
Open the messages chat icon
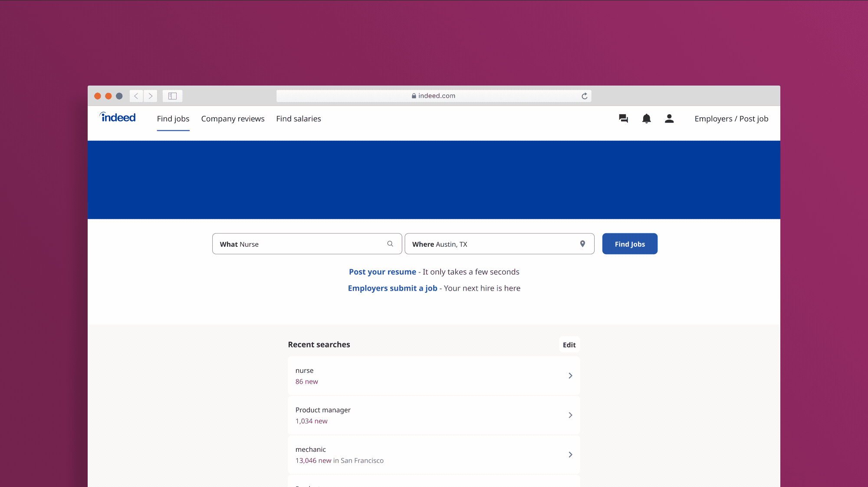click(x=623, y=119)
